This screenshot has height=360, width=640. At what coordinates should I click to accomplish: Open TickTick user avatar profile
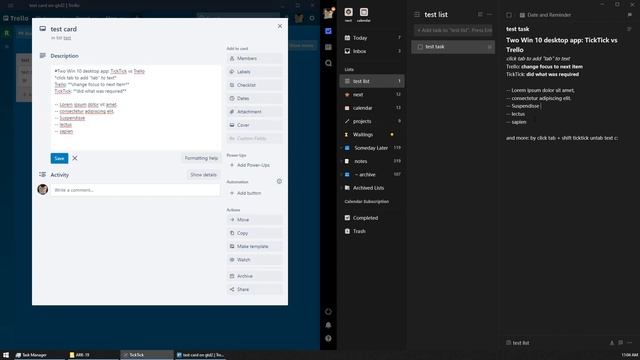pos(329,13)
